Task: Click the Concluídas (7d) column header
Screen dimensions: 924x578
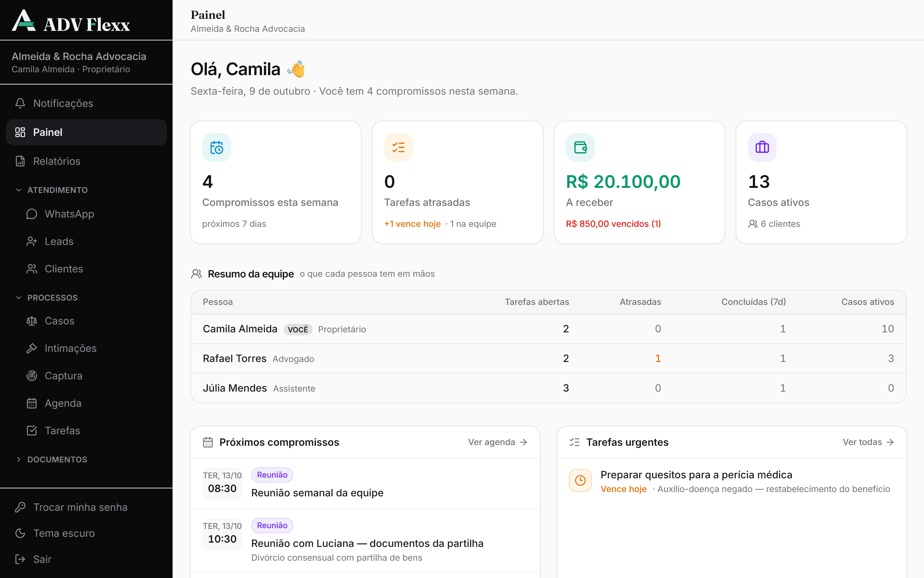Action: [x=753, y=302]
